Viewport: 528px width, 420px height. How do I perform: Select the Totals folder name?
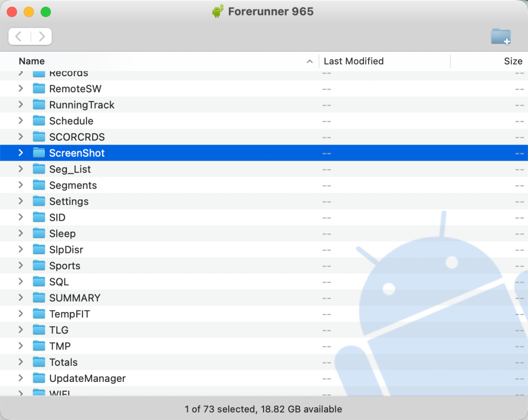(x=63, y=362)
